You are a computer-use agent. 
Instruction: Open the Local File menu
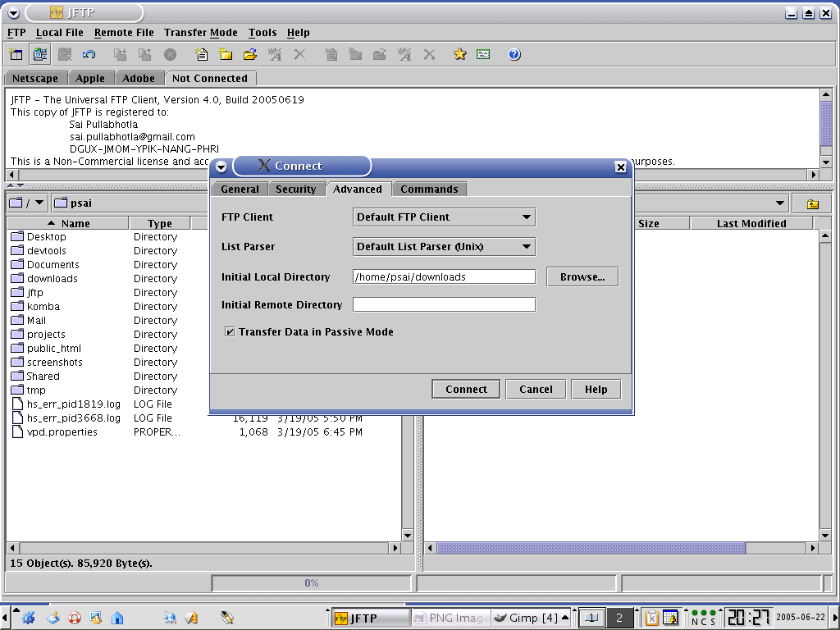coord(59,33)
